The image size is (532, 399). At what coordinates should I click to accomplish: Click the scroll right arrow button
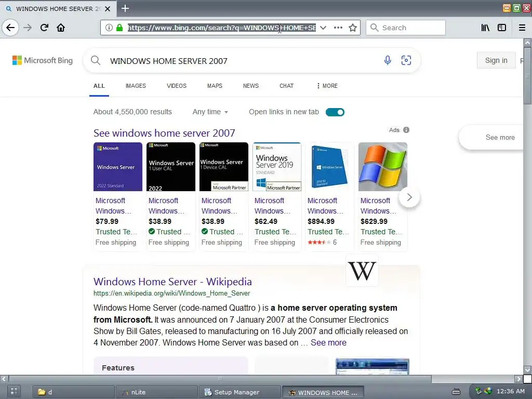coord(518,379)
